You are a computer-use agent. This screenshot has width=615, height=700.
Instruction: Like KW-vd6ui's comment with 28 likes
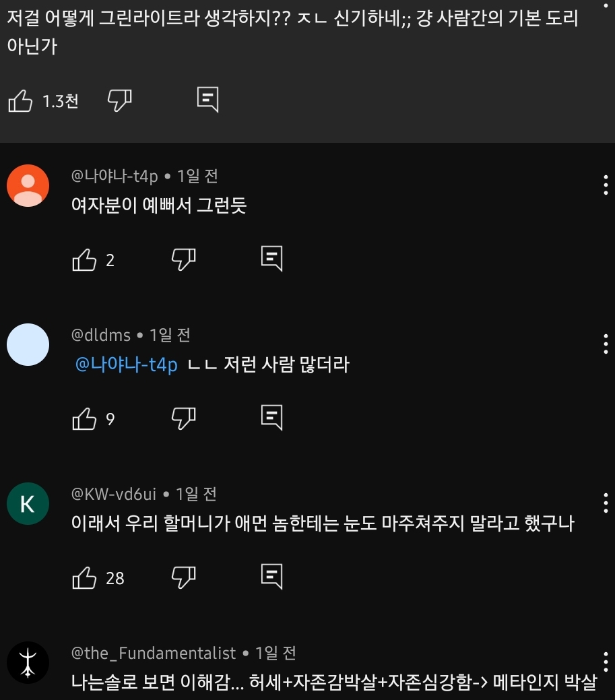pos(84,578)
